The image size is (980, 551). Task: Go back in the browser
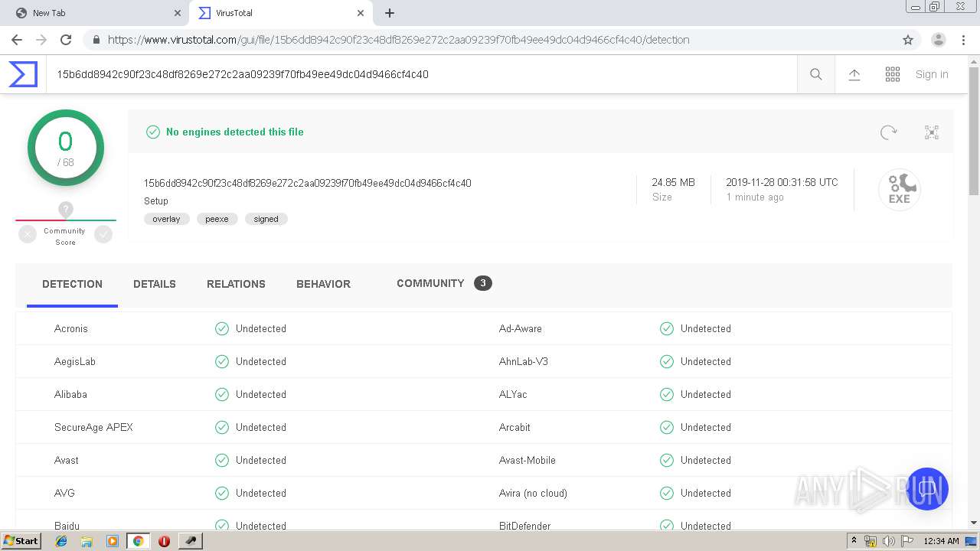coord(17,40)
